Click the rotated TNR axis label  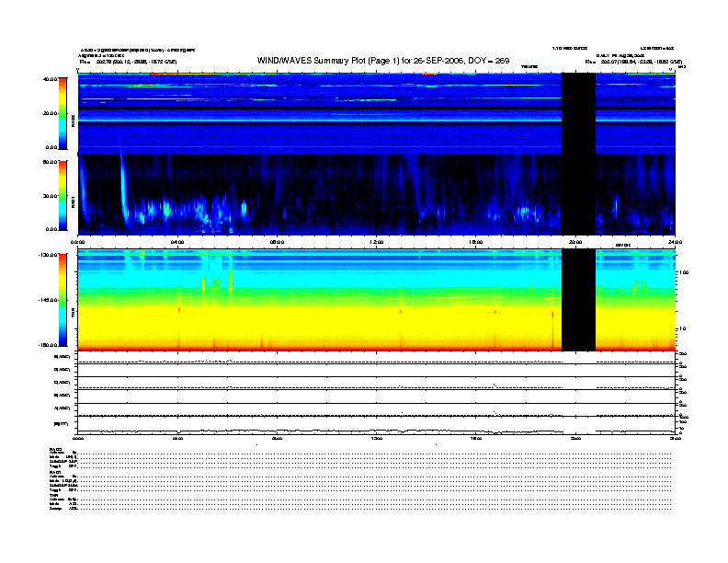(73, 314)
